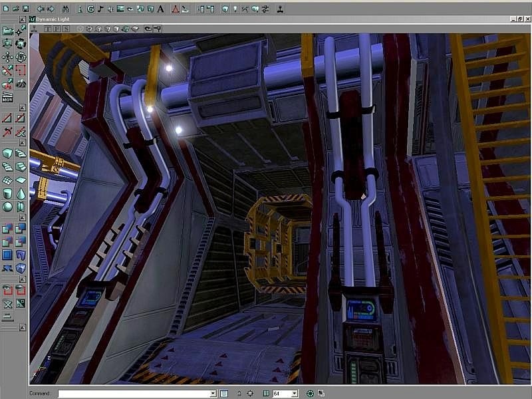Click inside the Command input field
532x399 pixels.
point(134,394)
